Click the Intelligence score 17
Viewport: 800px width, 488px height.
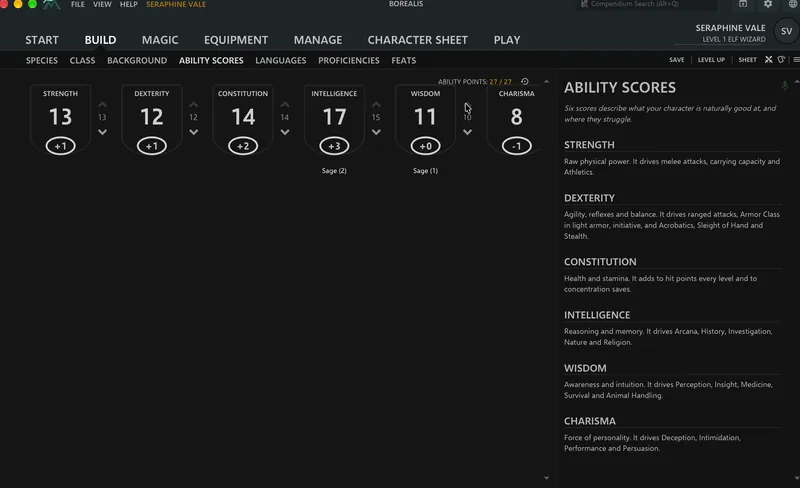[334, 117]
